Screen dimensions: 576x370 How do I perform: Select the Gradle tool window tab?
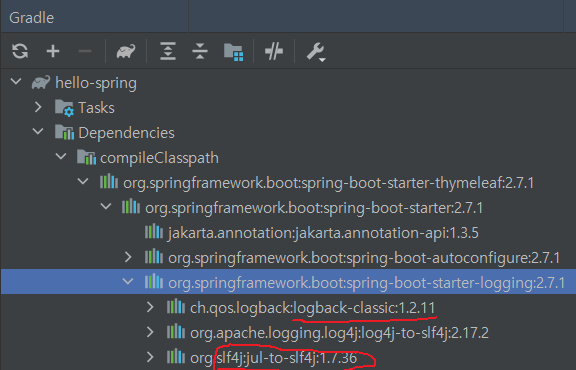click(32, 18)
